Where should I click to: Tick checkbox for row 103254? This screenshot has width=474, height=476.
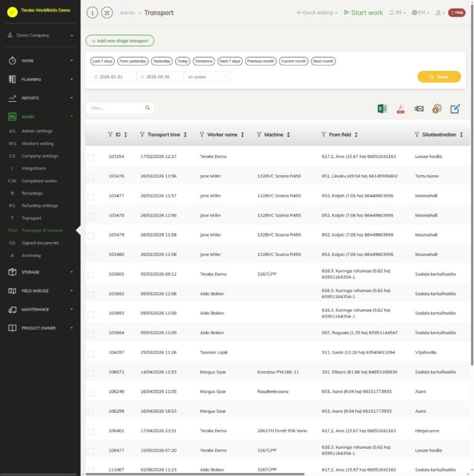point(91,158)
